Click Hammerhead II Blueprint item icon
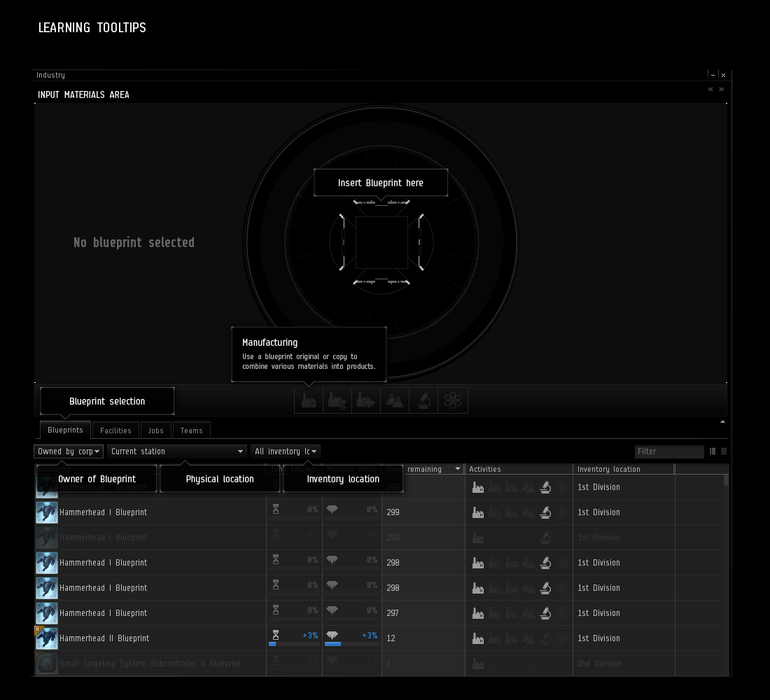 47,638
